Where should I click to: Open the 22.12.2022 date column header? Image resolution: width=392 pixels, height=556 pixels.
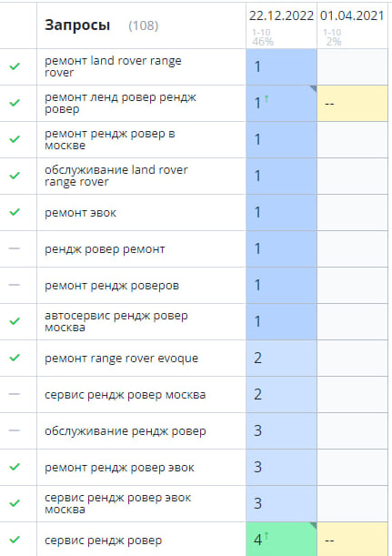(x=281, y=15)
